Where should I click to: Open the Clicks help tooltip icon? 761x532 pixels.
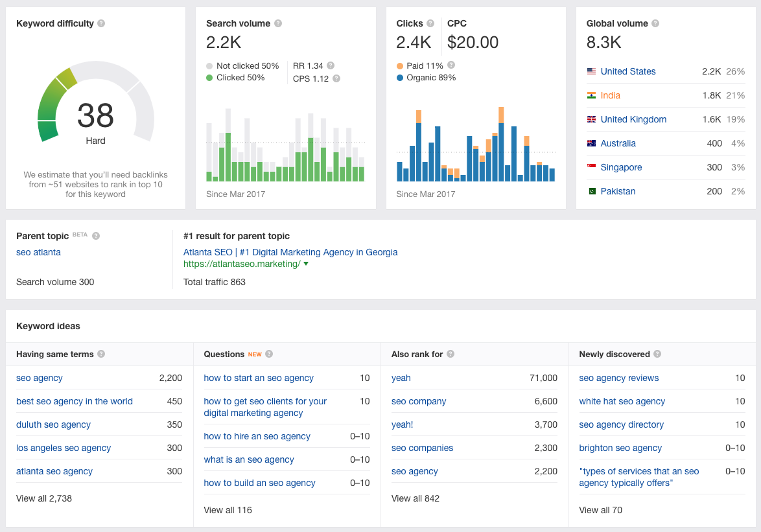[430, 23]
